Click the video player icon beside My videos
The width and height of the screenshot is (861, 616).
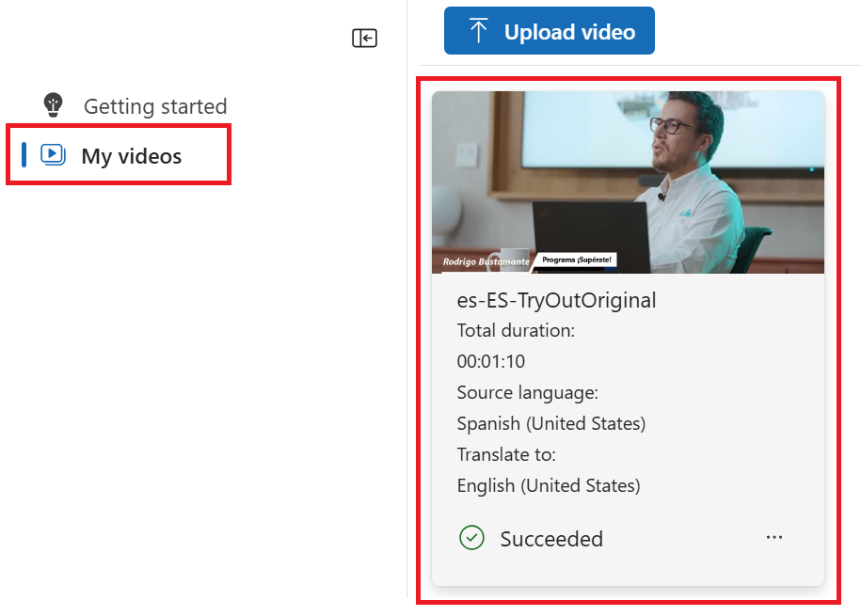pos(55,154)
